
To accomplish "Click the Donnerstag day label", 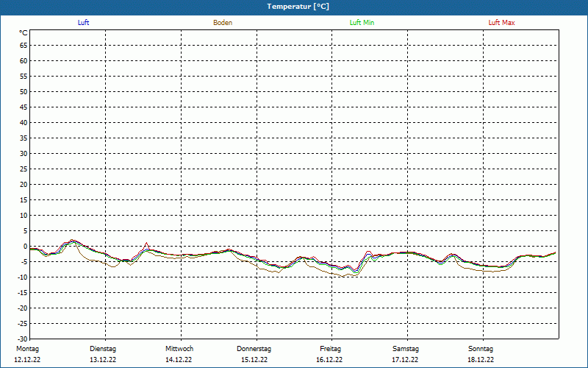I will click(x=254, y=349).
